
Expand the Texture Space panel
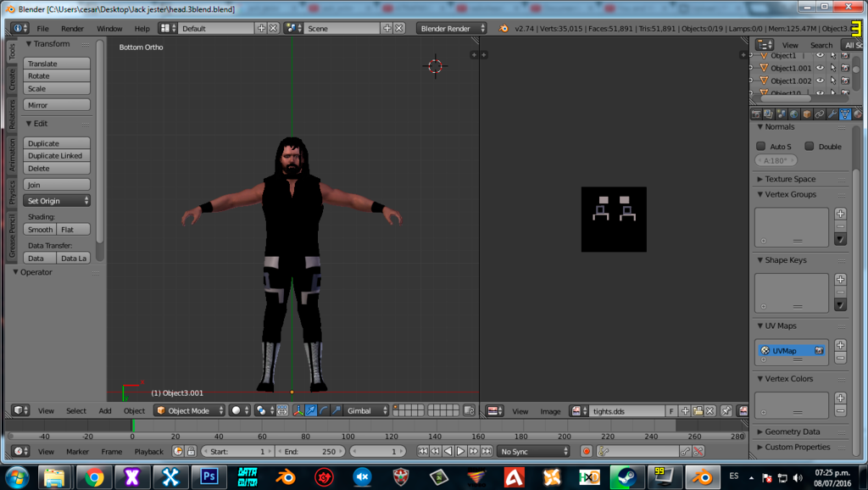coord(790,179)
